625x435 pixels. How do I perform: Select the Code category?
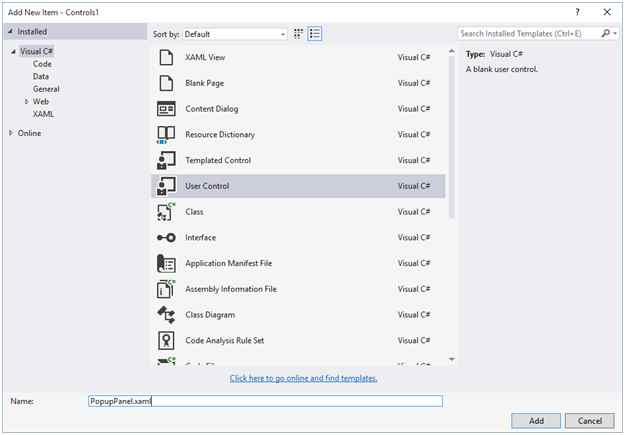(42, 64)
